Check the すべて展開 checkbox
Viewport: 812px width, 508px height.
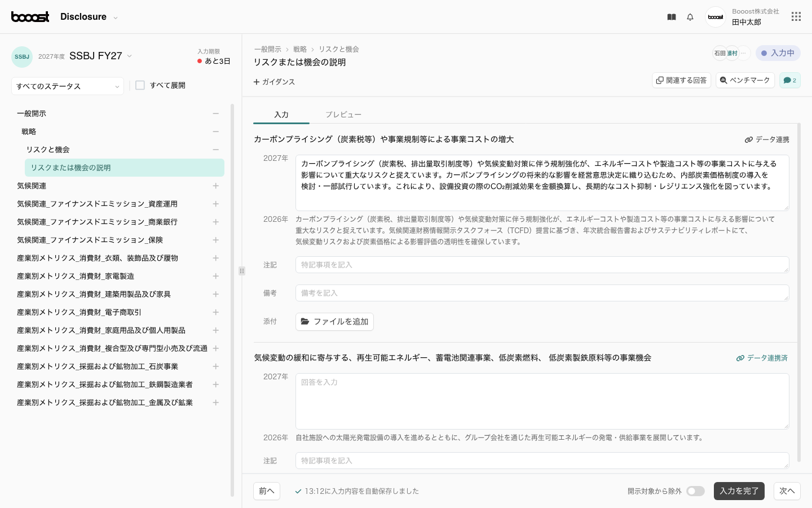140,85
